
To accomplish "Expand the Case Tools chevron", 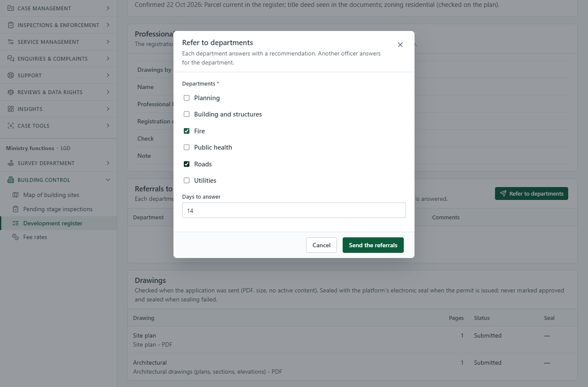I will click(x=108, y=126).
